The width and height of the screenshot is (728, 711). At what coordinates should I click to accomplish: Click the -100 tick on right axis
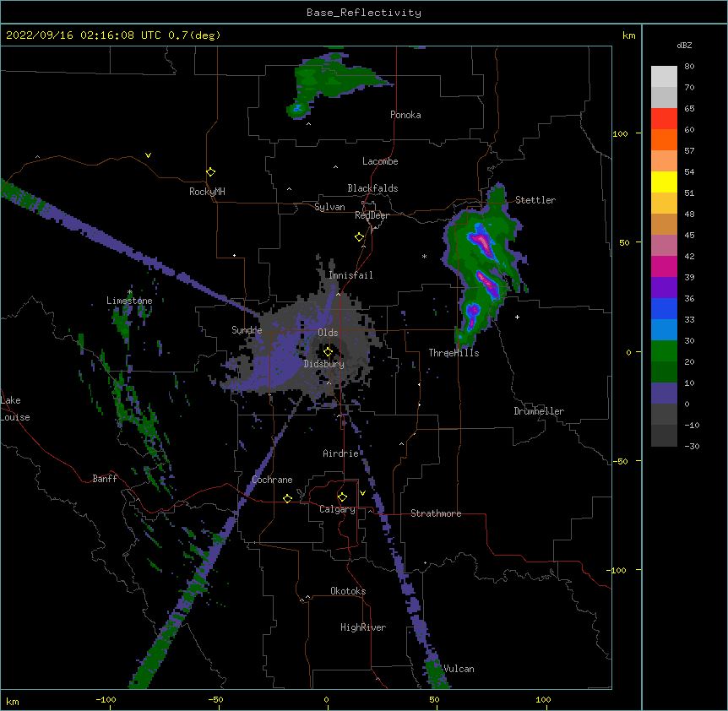click(617, 570)
